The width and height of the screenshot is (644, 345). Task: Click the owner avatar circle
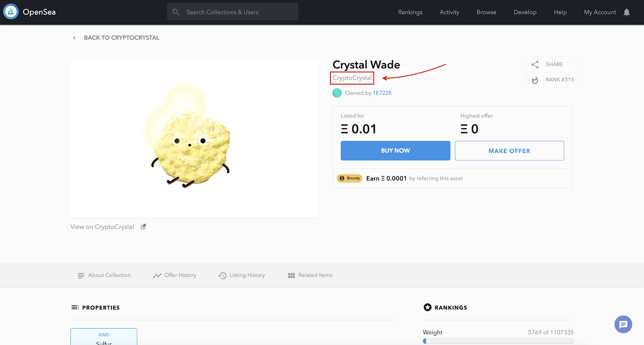click(337, 93)
